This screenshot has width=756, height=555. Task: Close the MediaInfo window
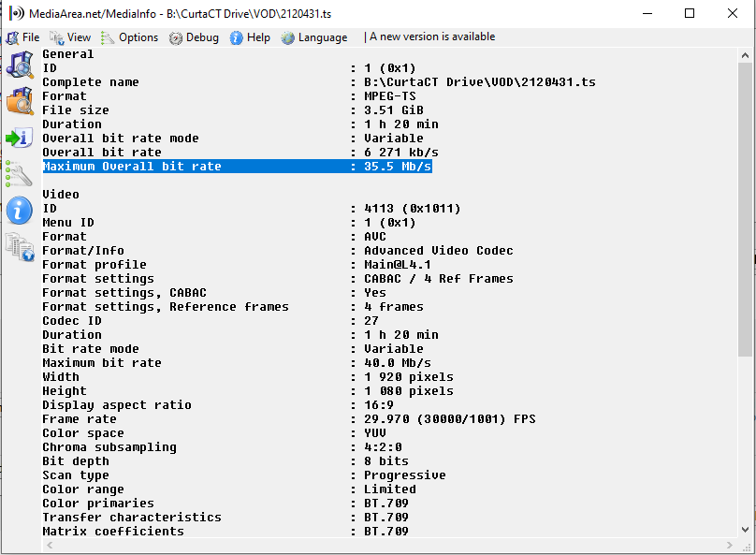(733, 13)
